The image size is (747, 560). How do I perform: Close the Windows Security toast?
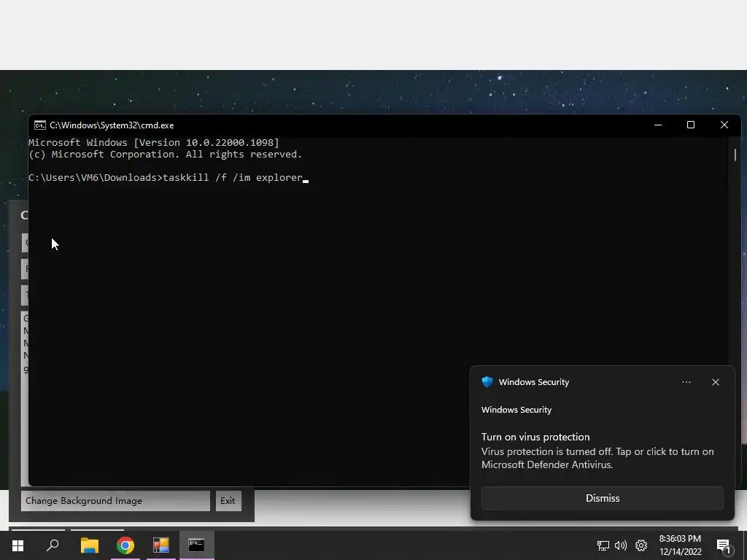[x=715, y=382]
